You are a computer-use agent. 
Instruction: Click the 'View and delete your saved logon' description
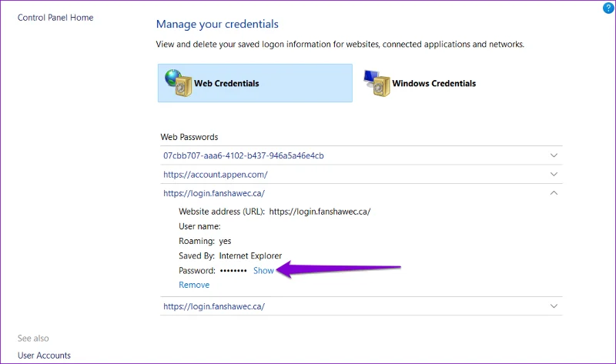pos(340,45)
